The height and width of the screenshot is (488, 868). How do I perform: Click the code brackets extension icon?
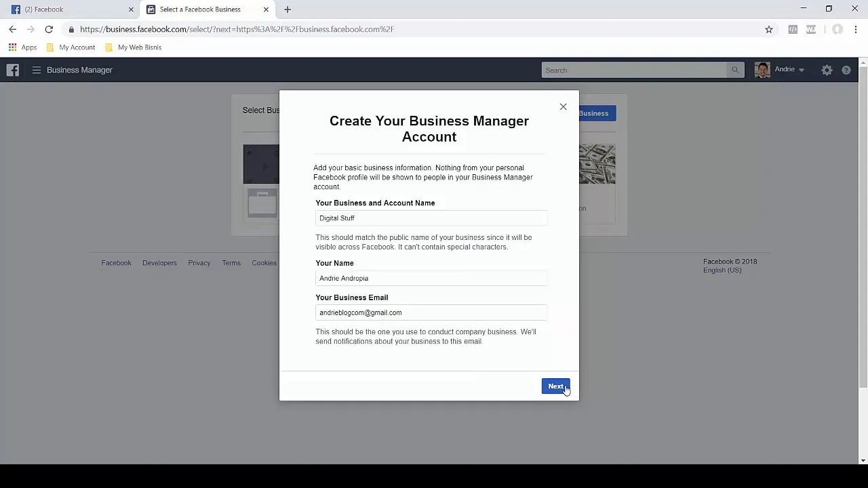tap(793, 29)
